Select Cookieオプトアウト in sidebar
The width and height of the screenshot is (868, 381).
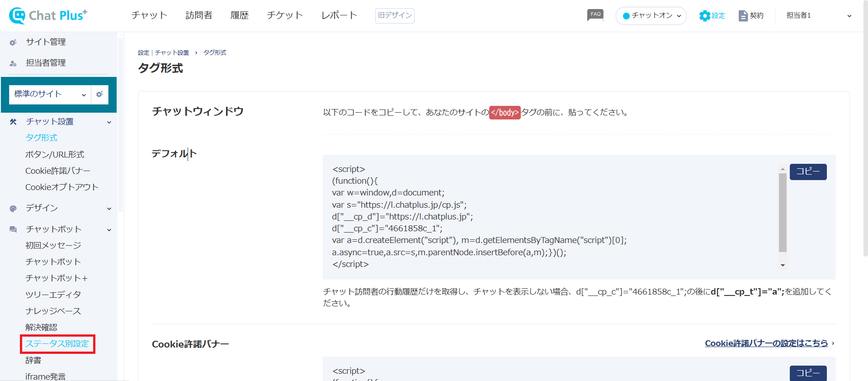click(x=62, y=187)
